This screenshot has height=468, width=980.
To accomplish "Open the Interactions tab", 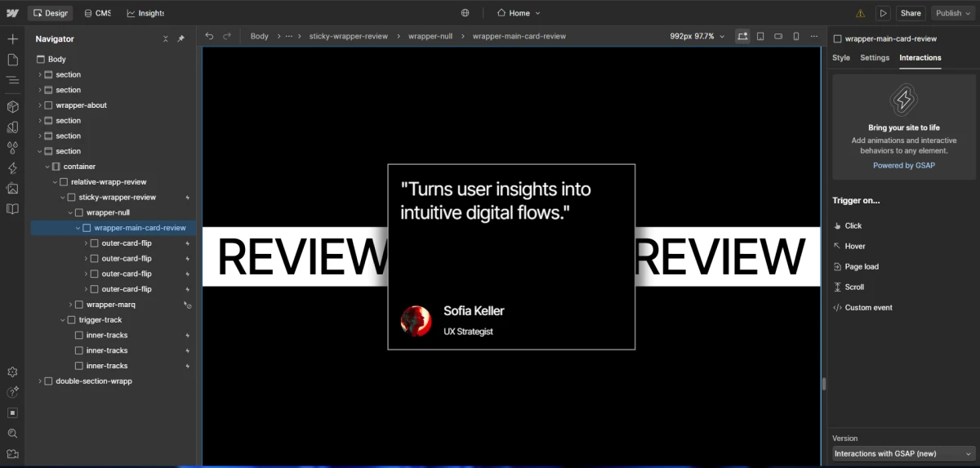I will click(920, 58).
